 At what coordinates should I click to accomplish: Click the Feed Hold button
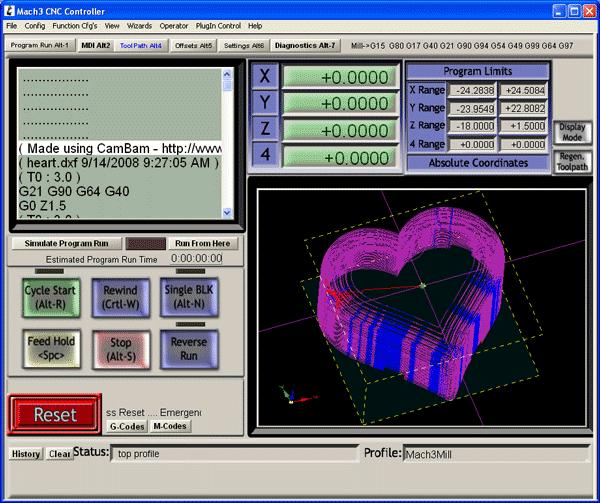51,348
